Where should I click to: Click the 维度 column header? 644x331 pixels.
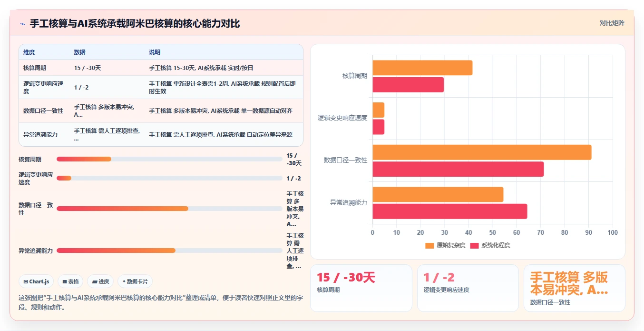coord(29,52)
